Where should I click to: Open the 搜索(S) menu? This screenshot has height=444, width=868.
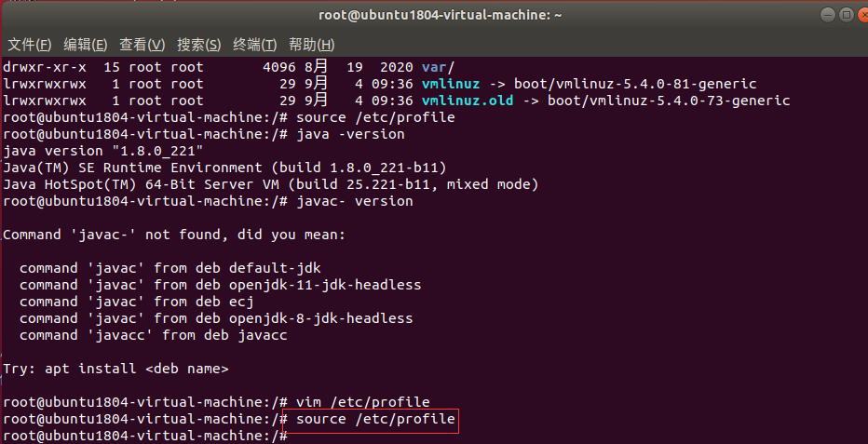(198, 45)
